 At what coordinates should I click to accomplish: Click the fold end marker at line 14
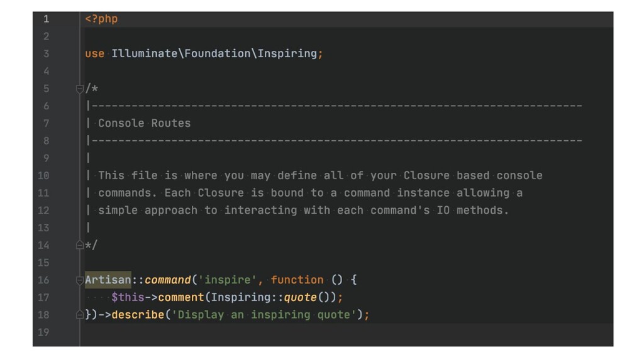pos(80,245)
